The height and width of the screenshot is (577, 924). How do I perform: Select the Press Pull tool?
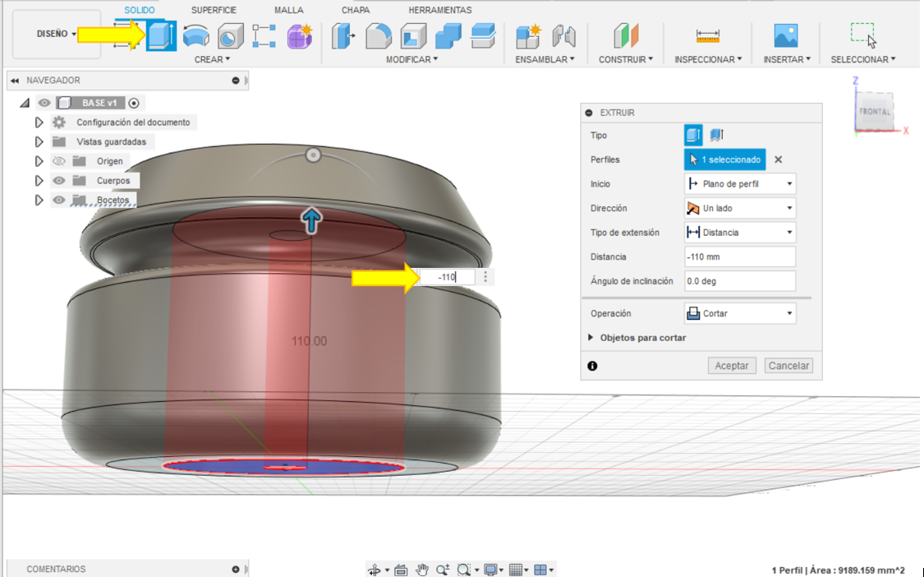point(343,36)
